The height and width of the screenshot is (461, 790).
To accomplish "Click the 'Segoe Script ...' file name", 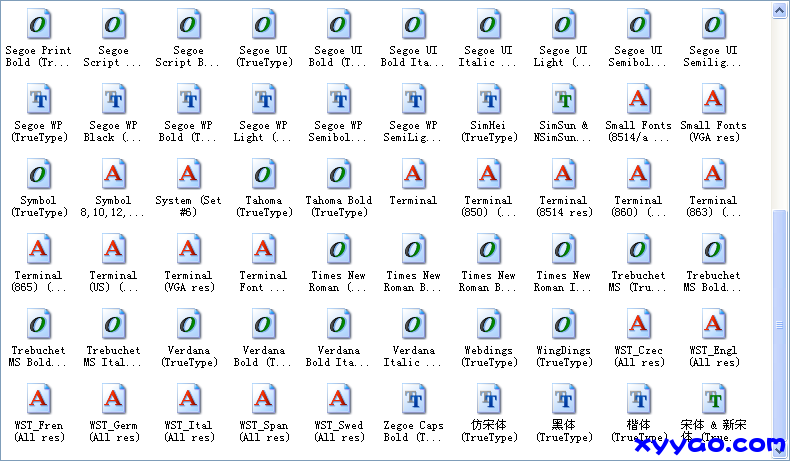I will point(113,56).
